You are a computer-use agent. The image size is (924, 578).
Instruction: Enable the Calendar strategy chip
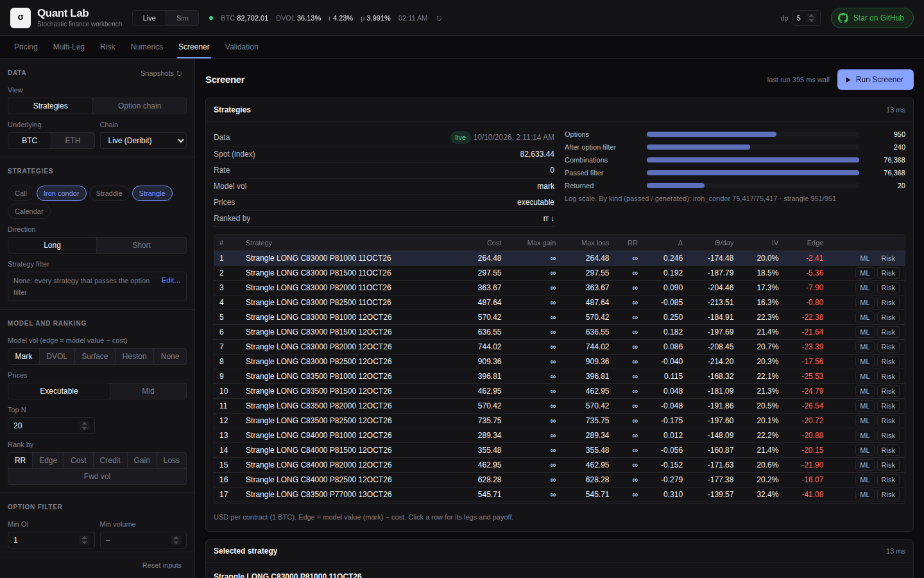click(29, 211)
